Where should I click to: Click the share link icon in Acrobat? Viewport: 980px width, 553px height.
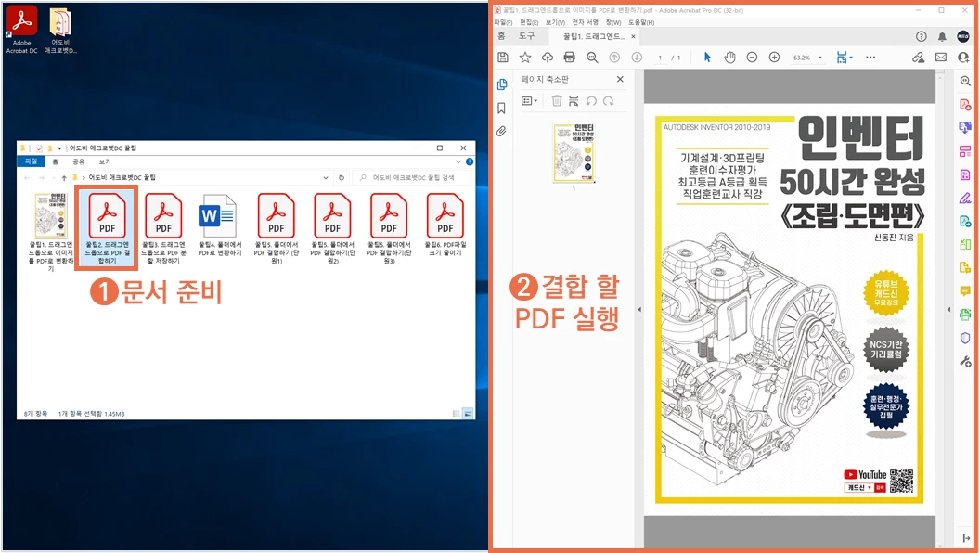pos(918,58)
